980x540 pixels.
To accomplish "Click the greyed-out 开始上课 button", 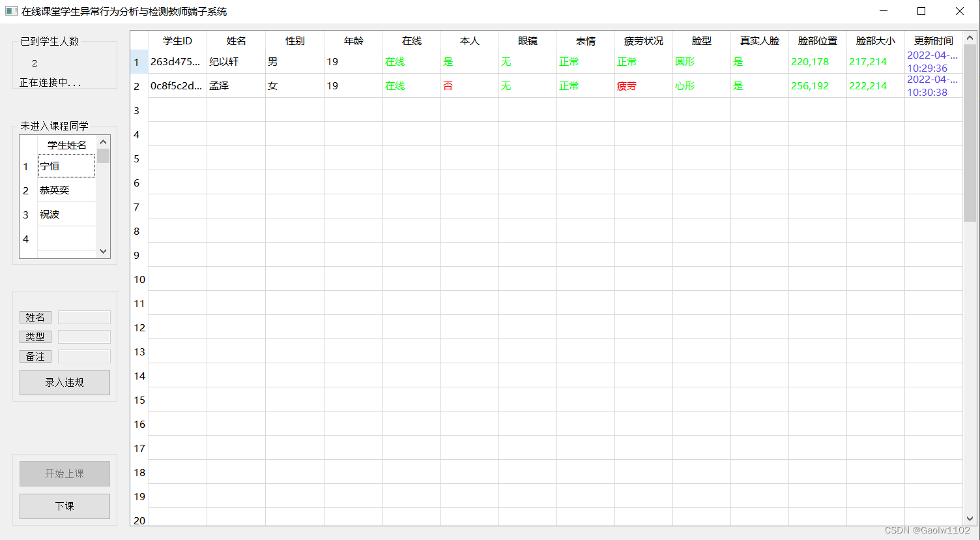I will coord(65,473).
